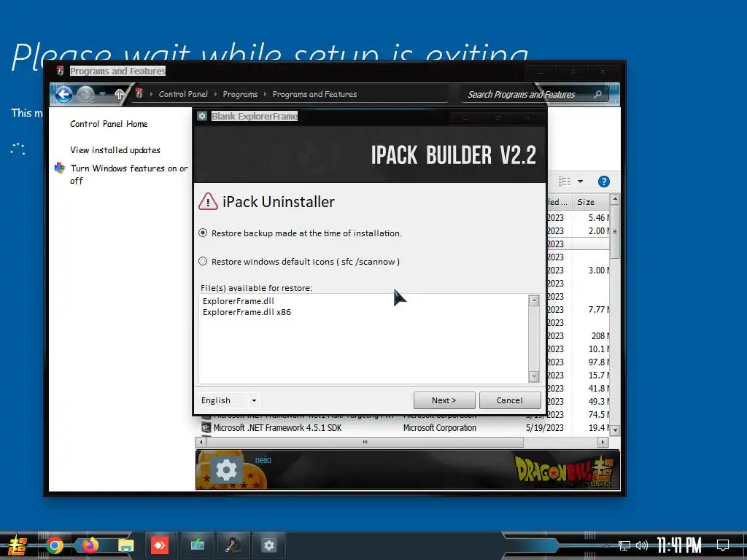Click Windows features shield icon in sidebar

[60, 168]
